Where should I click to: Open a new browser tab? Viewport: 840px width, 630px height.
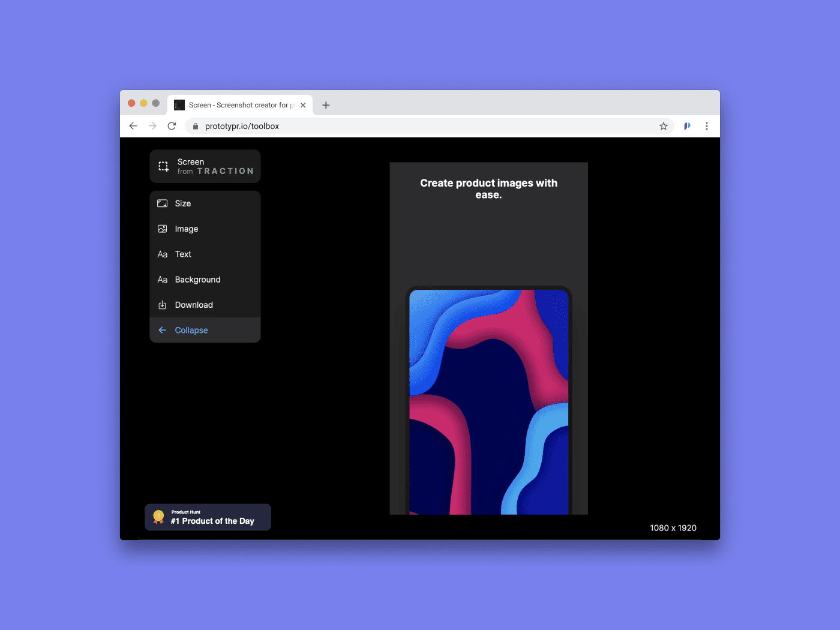click(x=326, y=104)
